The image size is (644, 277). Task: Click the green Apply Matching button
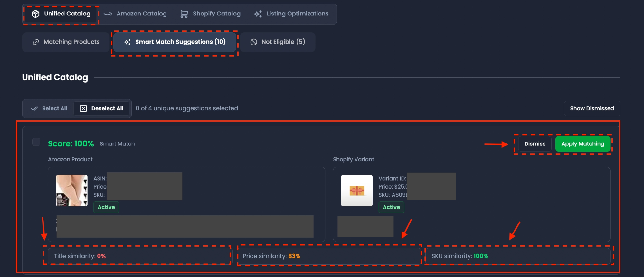(583, 144)
